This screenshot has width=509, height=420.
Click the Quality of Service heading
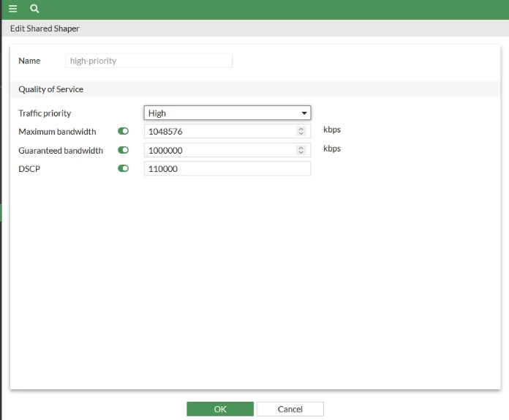pyautogui.click(x=51, y=89)
